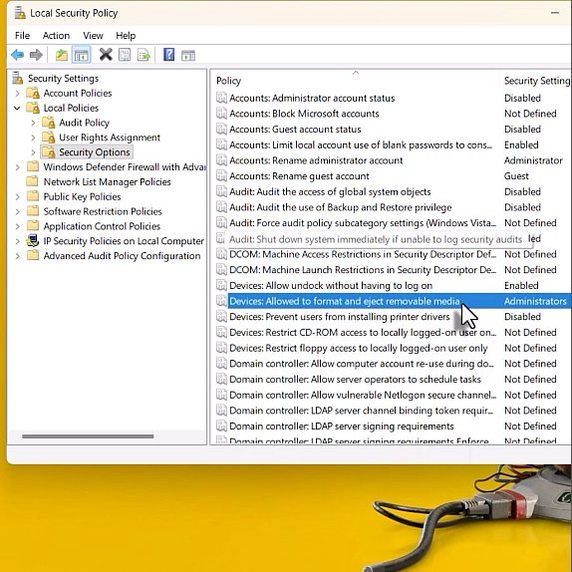Screen dimensions: 572x572
Task: Click icon beside Devices: Allow undock policy
Action: [x=221, y=285]
